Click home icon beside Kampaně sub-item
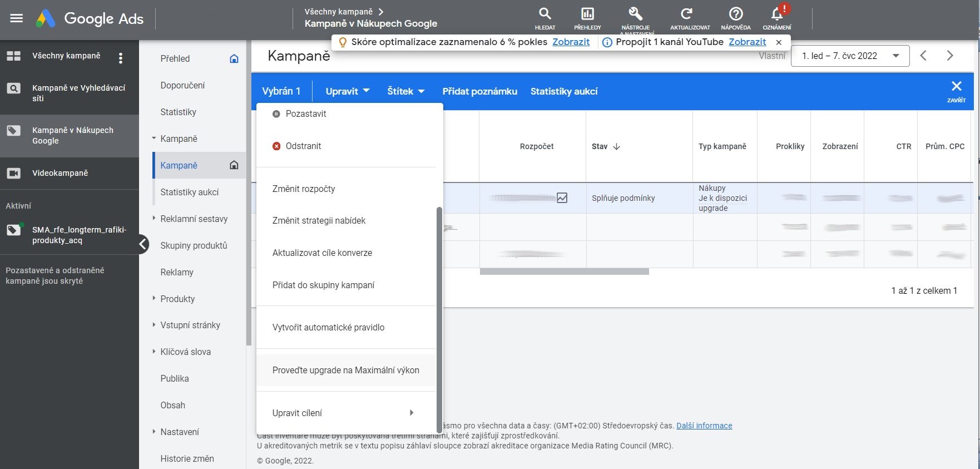 (x=234, y=165)
